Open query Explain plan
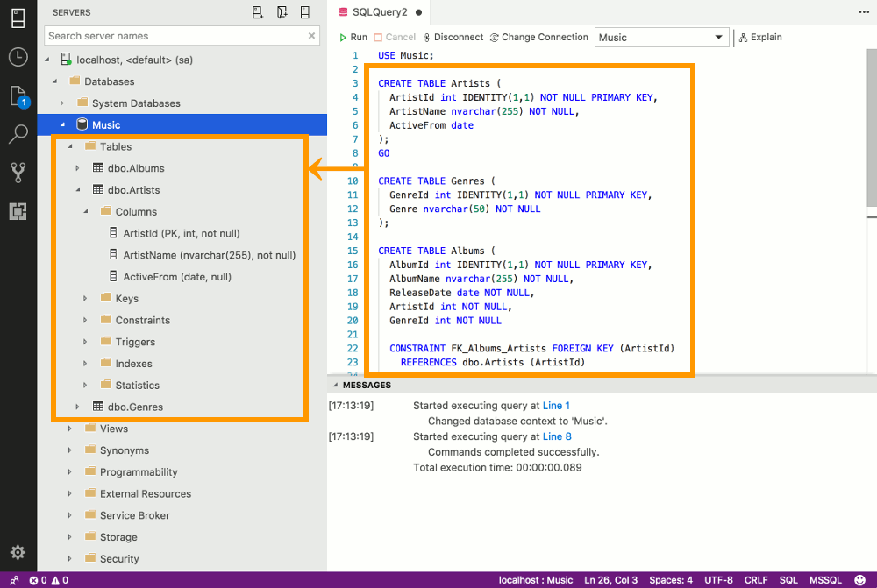Image resolution: width=877 pixels, height=588 pixels. pyautogui.click(x=759, y=37)
